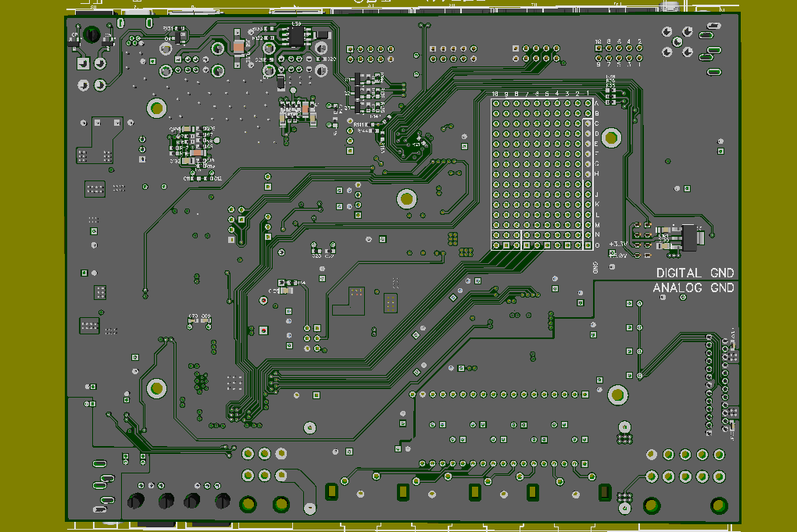Click large black round capacitor at top-left

pyautogui.click(x=92, y=34)
